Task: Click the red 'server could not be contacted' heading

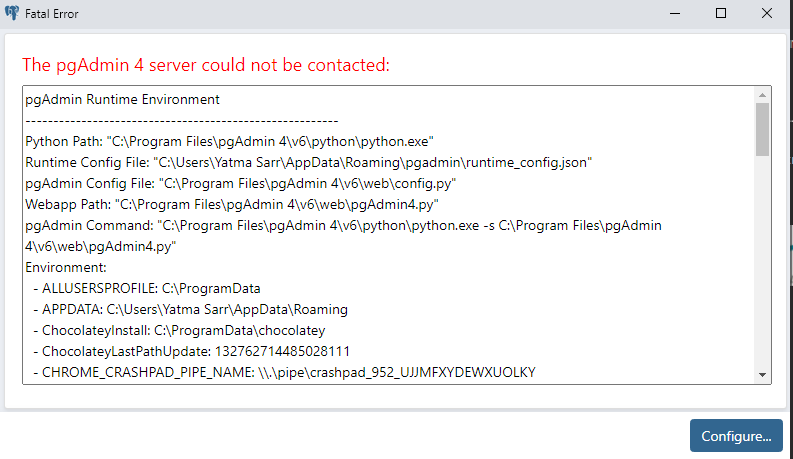Action: click(205, 65)
